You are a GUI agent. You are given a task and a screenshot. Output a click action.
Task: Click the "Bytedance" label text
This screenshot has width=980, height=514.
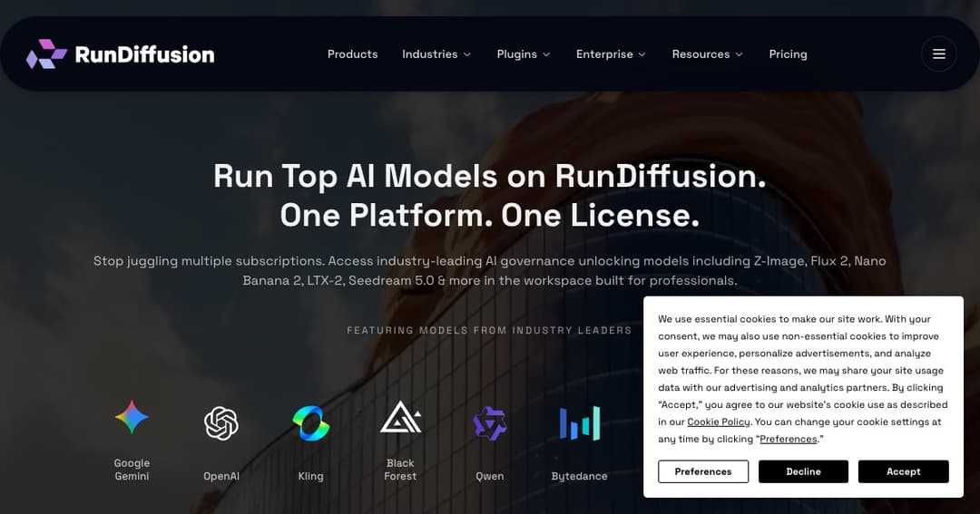point(579,476)
